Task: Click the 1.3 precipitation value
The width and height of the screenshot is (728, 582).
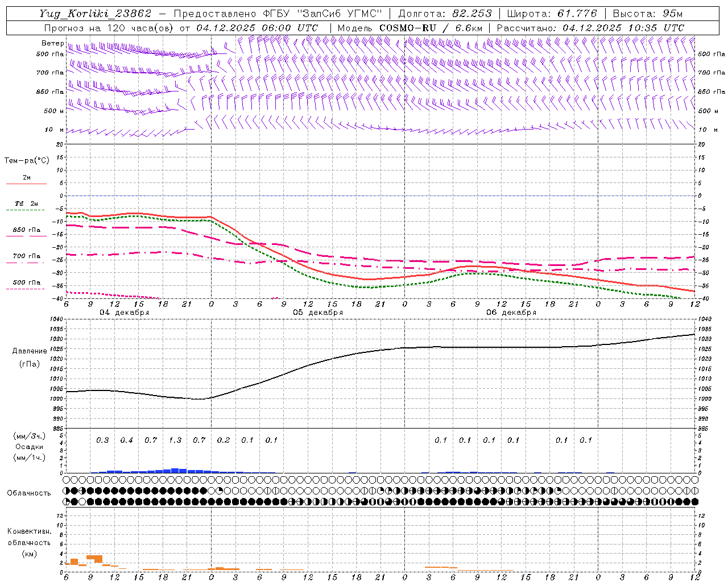Action: pos(175,440)
